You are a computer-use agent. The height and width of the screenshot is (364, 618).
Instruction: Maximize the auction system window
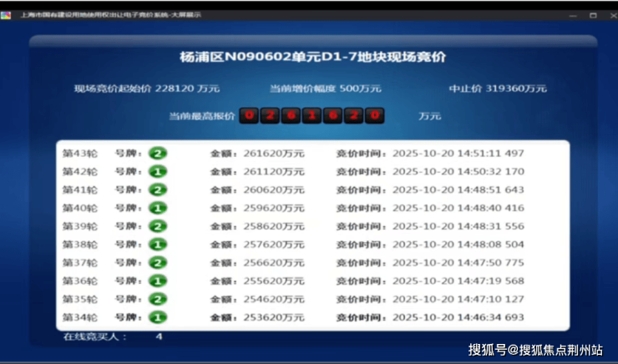click(x=592, y=15)
